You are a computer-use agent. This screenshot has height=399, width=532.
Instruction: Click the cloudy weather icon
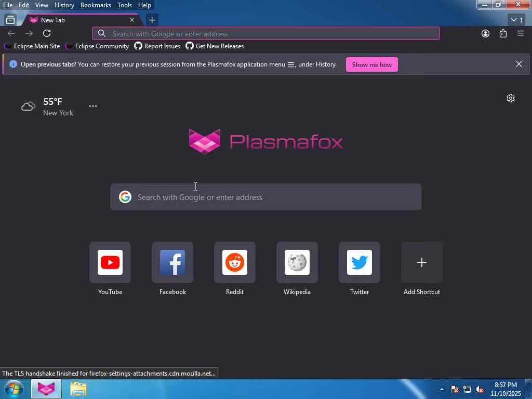[29, 106]
